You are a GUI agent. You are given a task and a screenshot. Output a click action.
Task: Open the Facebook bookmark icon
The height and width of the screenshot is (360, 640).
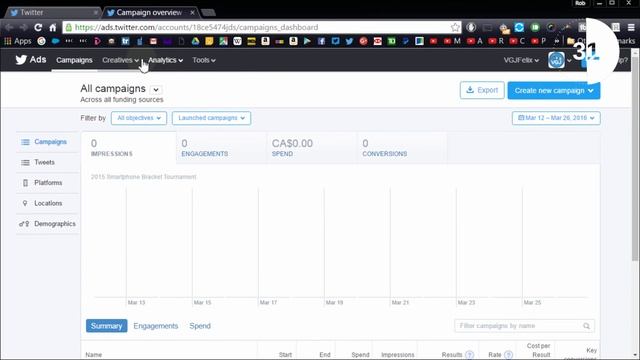click(x=321, y=41)
